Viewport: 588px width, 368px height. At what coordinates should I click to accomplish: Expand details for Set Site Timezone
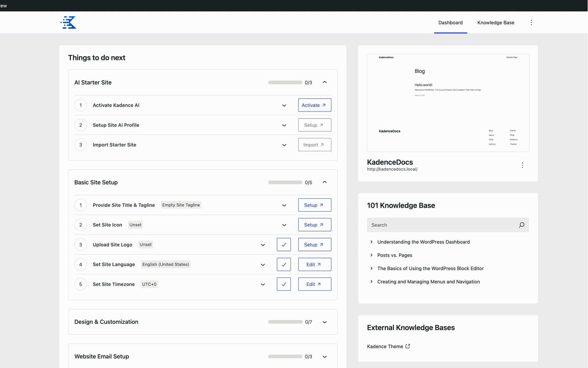[x=263, y=284]
